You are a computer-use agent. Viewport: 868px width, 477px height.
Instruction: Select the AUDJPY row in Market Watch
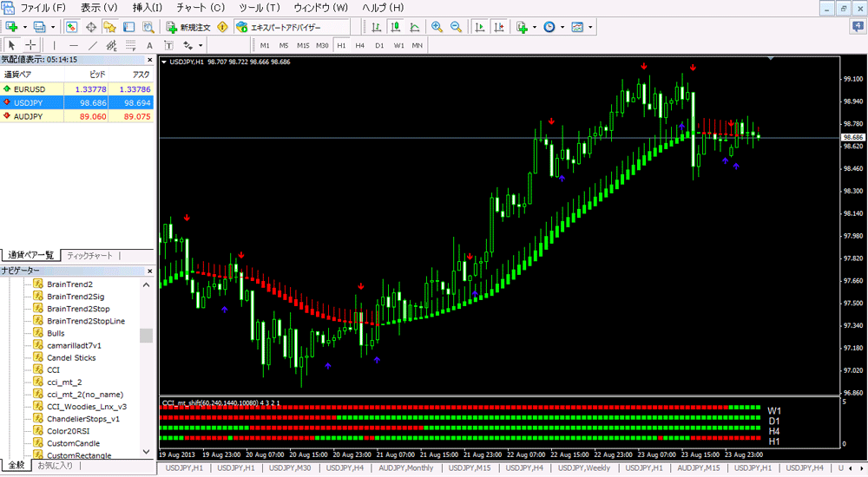click(77, 116)
